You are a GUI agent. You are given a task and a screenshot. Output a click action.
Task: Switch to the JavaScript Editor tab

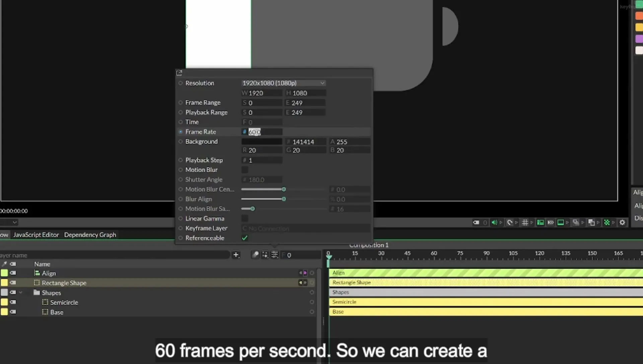tap(36, 235)
